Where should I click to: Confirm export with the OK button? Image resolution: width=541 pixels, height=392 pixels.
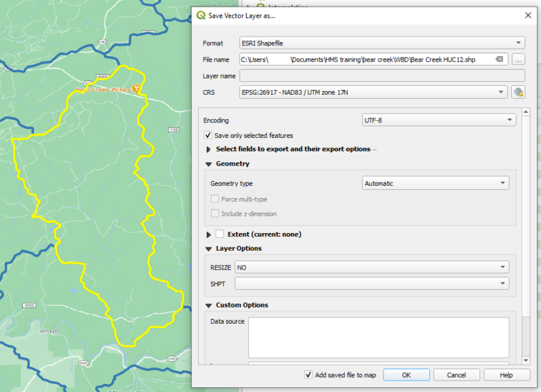coord(406,374)
